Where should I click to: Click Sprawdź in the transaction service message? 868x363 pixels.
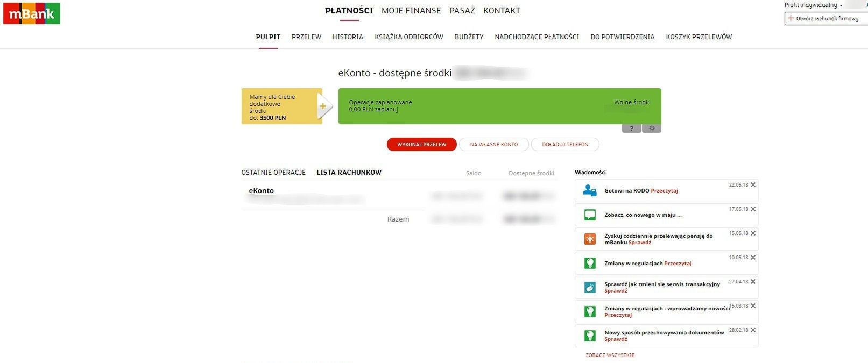click(616, 291)
